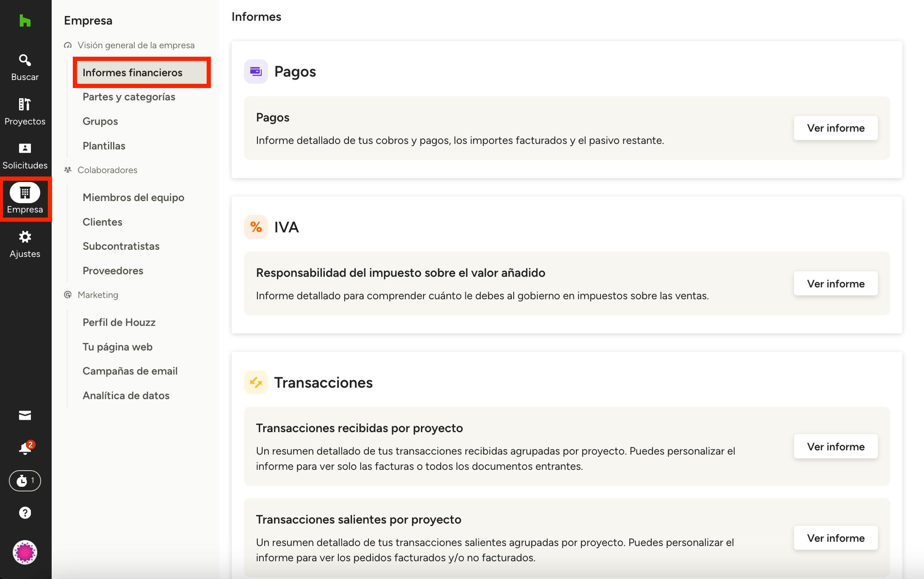
Task: View Transacciones salientes por proyecto report
Action: pyautogui.click(x=835, y=538)
